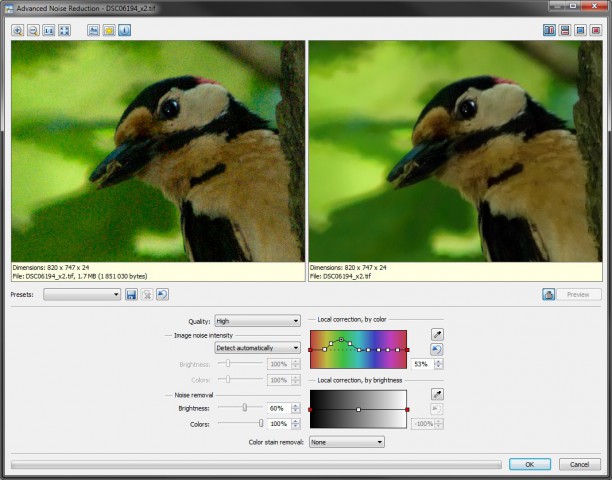Screen dimensions: 612x480
Task: Switch to side-by-side vertical split view
Action: click(550, 30)
